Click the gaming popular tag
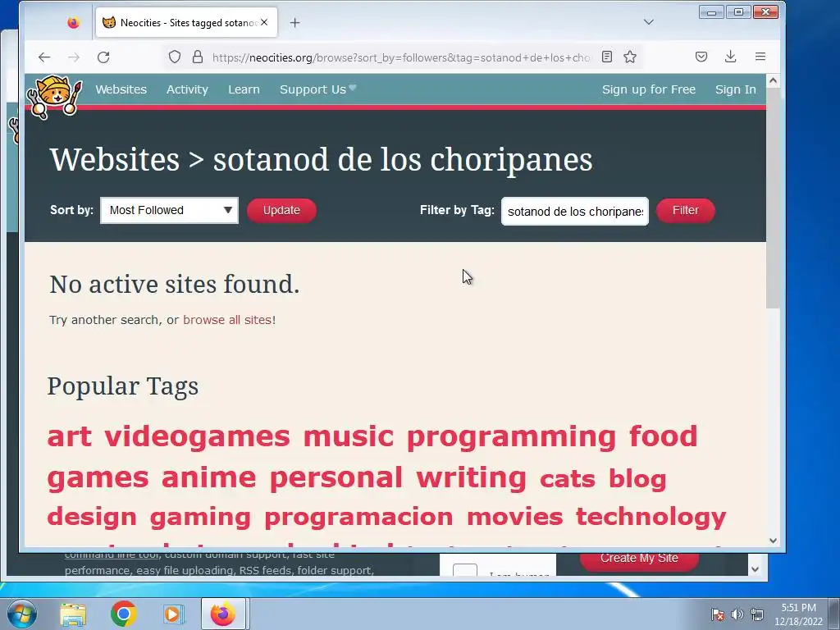The width and height of the screenshot is (840, 630). pyautogui.click(x=200, y=517)
